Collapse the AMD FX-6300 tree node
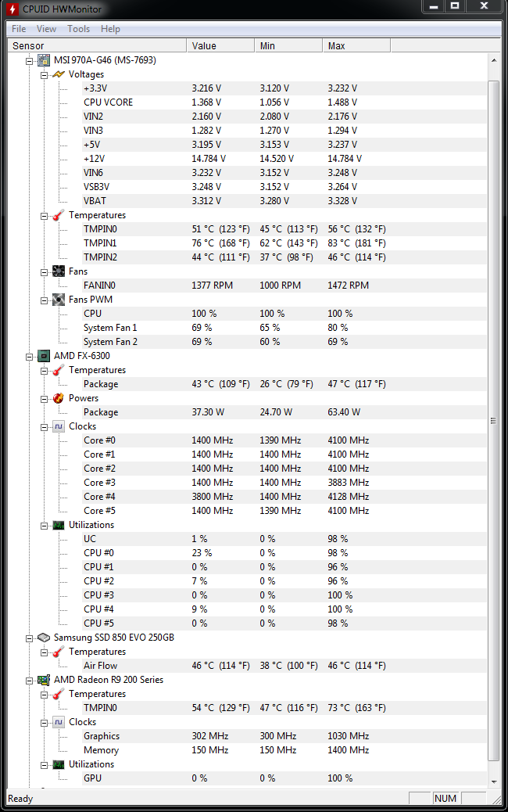This screenshot has height=812, width=508. click(x=30, y=356)
